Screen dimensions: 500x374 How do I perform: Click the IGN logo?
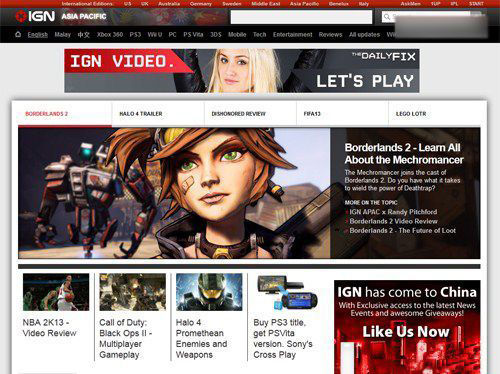[x=35, y=16]
